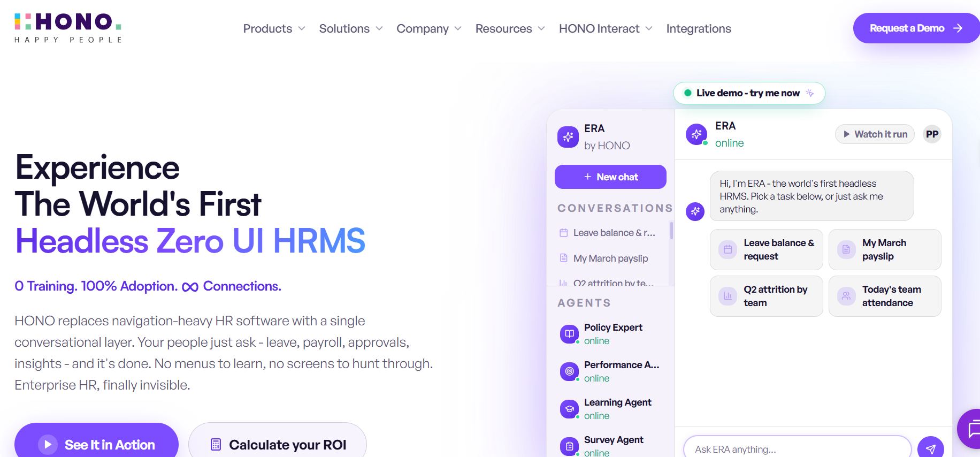This screenshot has height=457, width=980.
Task: Click the green online status under ERA
Action: click(x=729, y=143)
